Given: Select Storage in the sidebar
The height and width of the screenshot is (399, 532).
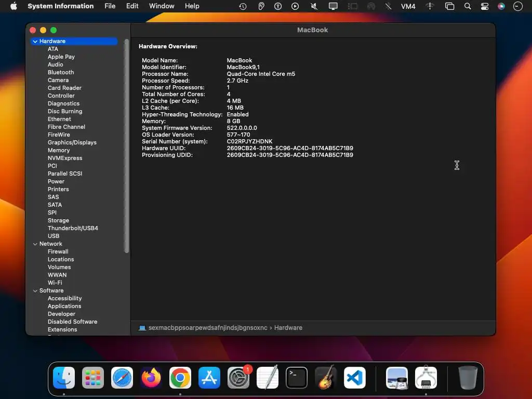Looking at the screenshot, I should [x=58, y=220].
